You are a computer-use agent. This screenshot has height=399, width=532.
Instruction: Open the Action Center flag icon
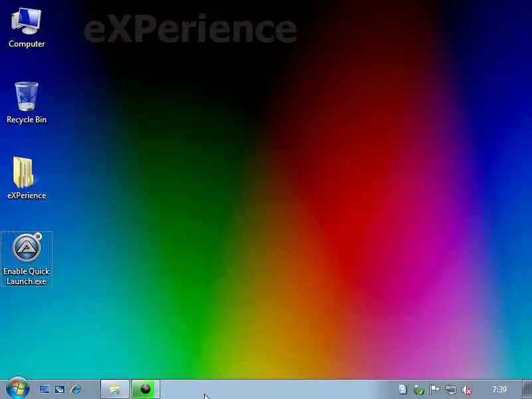point(435,390)
